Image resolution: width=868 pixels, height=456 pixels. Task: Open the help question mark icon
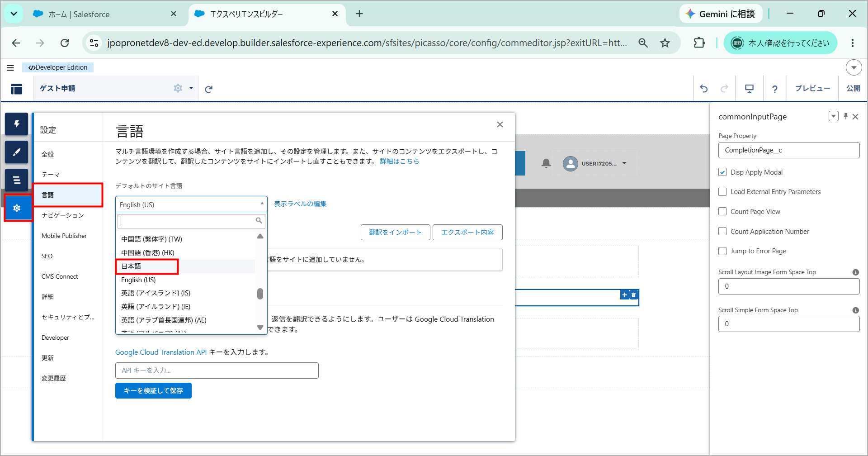click(775, 89)
